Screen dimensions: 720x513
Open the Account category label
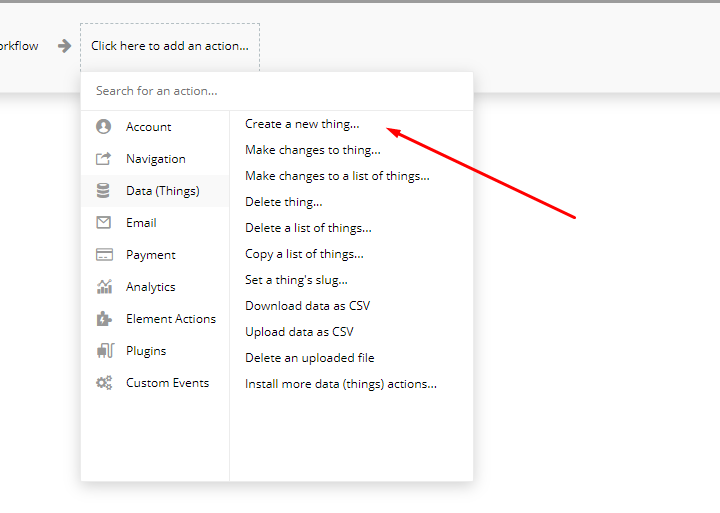click(148, 127)
